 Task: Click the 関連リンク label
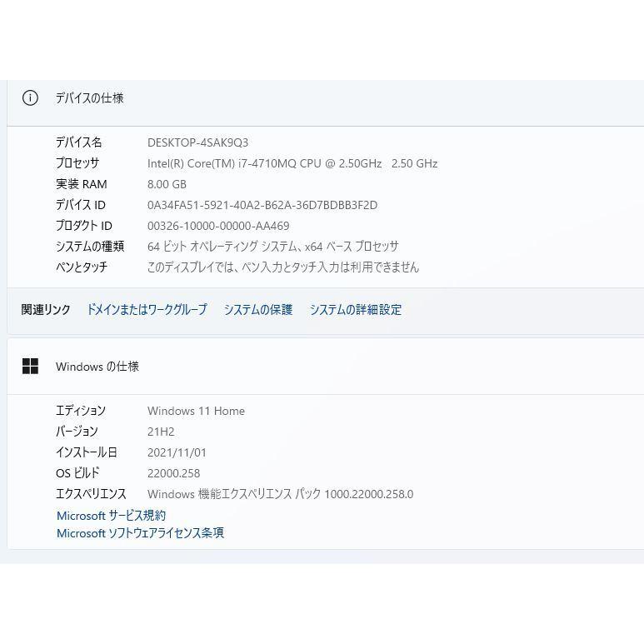click(x=46, y=309)
